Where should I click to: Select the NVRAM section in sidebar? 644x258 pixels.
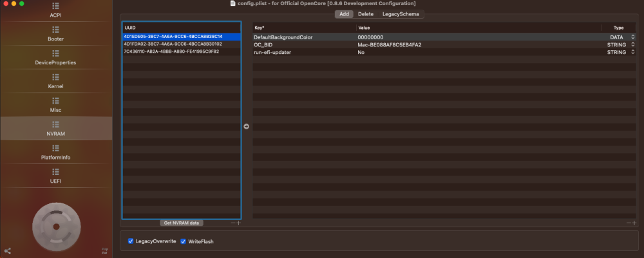(x=56, y=129)
